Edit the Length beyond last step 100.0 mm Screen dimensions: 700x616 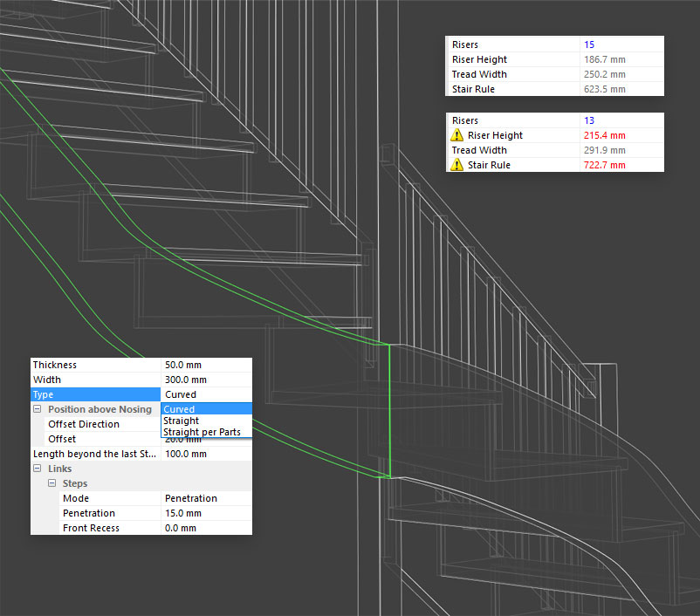click(x=206, y=454)
